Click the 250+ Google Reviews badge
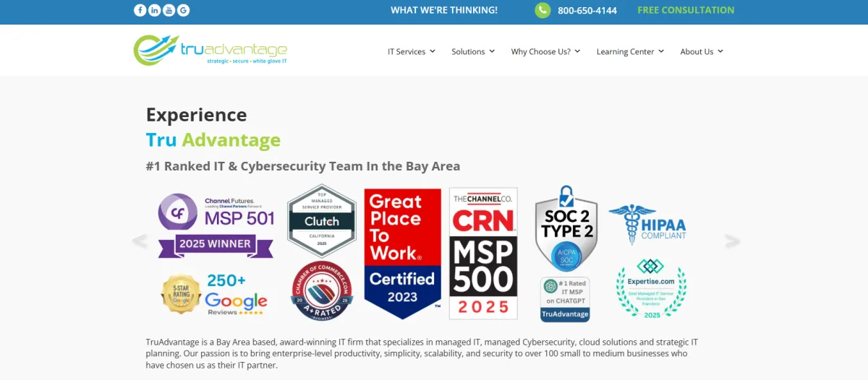 click(x=214, y=294)
